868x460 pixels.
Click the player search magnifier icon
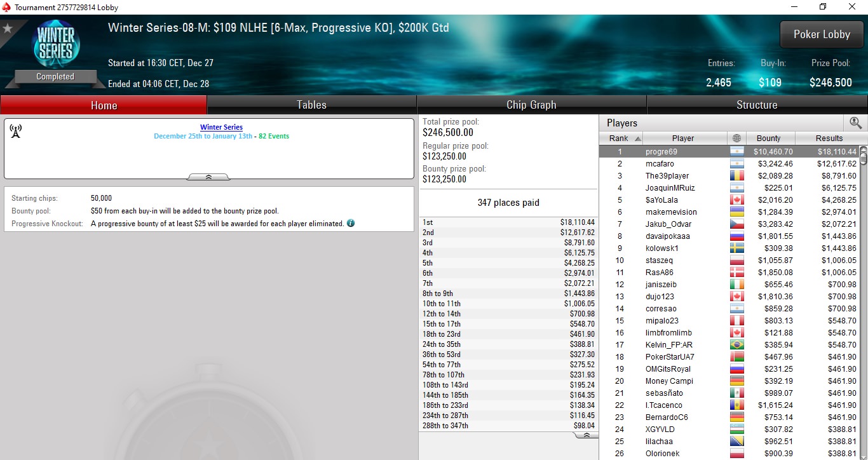coord(855,123)
